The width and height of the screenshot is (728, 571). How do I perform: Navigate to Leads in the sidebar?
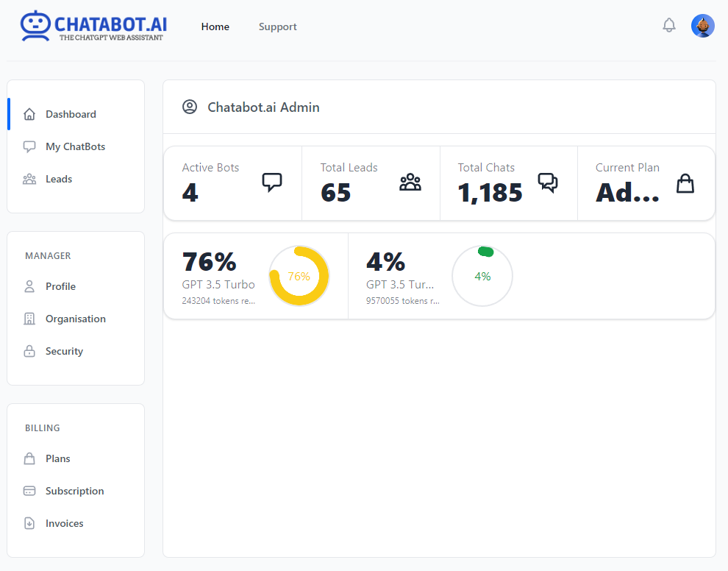click(x=59, y=179)
